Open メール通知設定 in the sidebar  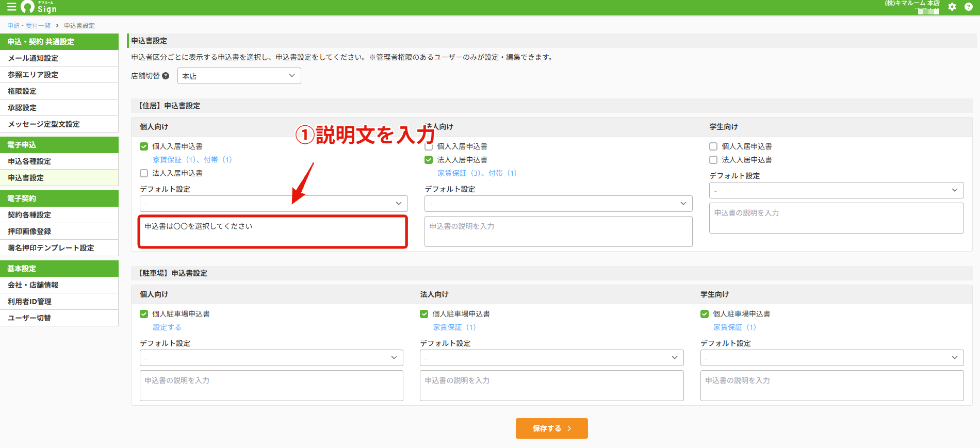click(x=59, y=58)
